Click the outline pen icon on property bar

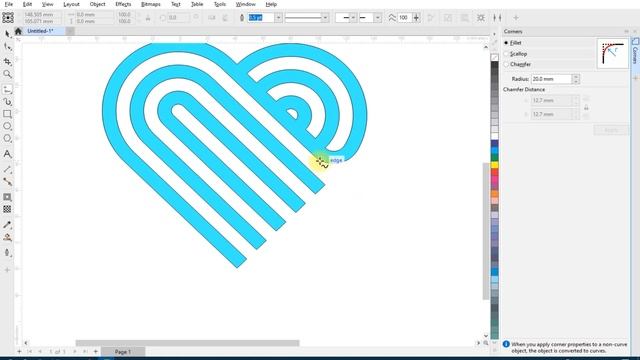tap(242, 18)
